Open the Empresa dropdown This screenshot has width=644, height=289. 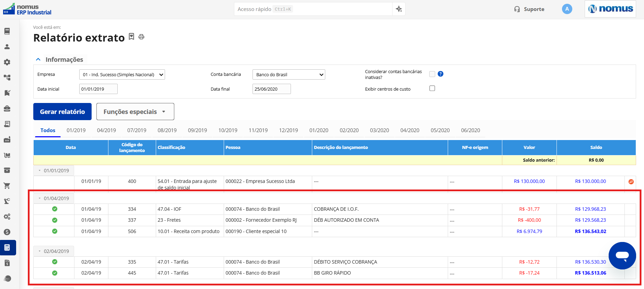[x=122, y=74]
